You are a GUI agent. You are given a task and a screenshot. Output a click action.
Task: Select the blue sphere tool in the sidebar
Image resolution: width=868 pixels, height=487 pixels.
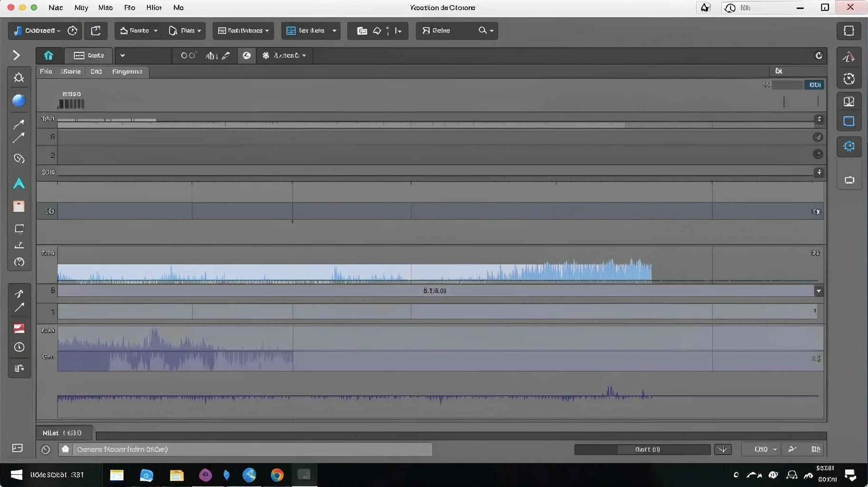(x=19, y=100)
